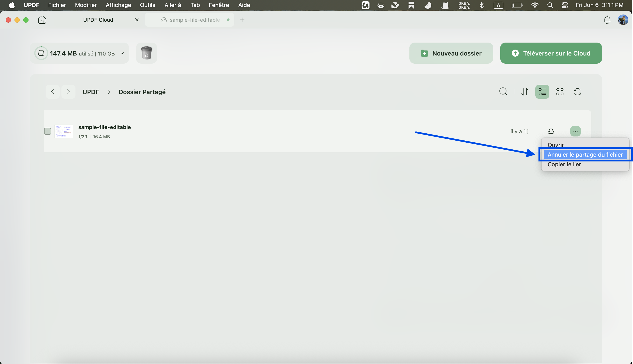This screenshot has width=633, height=364.
Task: Go to the UPDF home icon
Action: 42,20
